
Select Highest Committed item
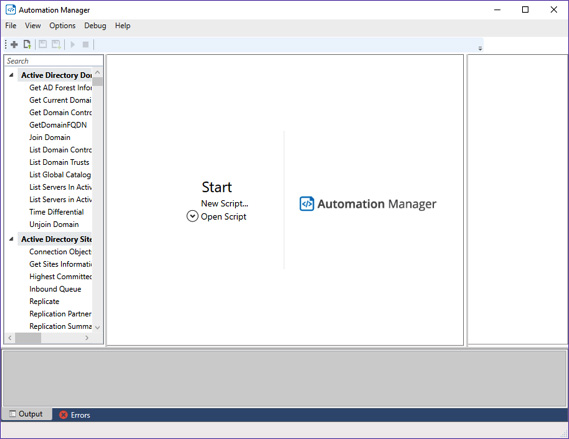(x=60, y=276)
